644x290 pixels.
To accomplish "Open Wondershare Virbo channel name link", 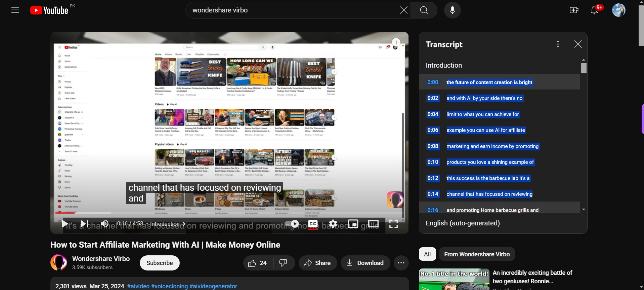I will (101, 259).
